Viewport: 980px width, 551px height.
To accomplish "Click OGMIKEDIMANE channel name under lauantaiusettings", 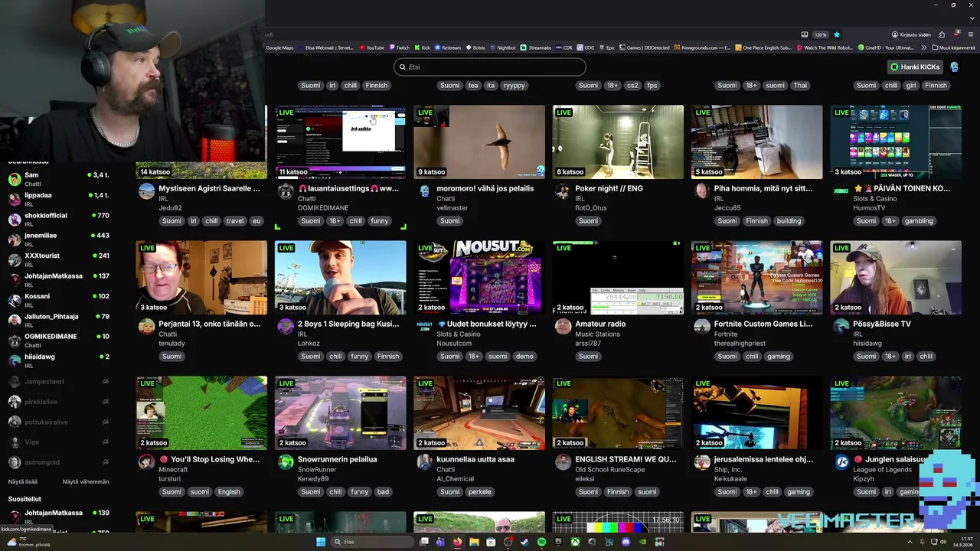I will [323, 207].
